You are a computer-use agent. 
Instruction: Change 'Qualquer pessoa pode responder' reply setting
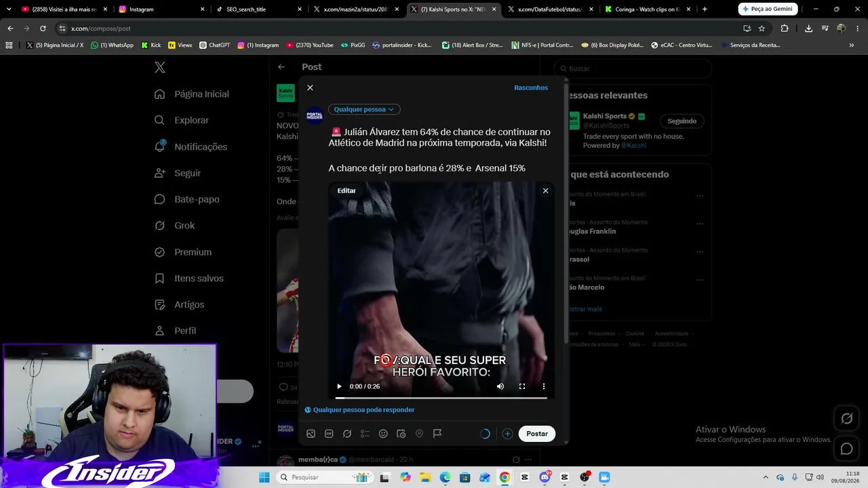[x=359, y=409]
